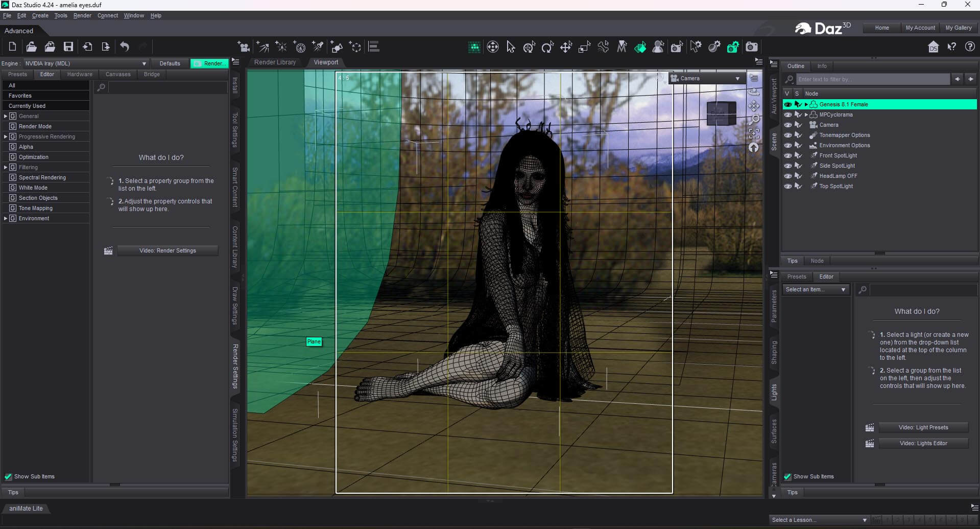
Task: Expand the Progressive Rendering group
Action: coord(6,136)
